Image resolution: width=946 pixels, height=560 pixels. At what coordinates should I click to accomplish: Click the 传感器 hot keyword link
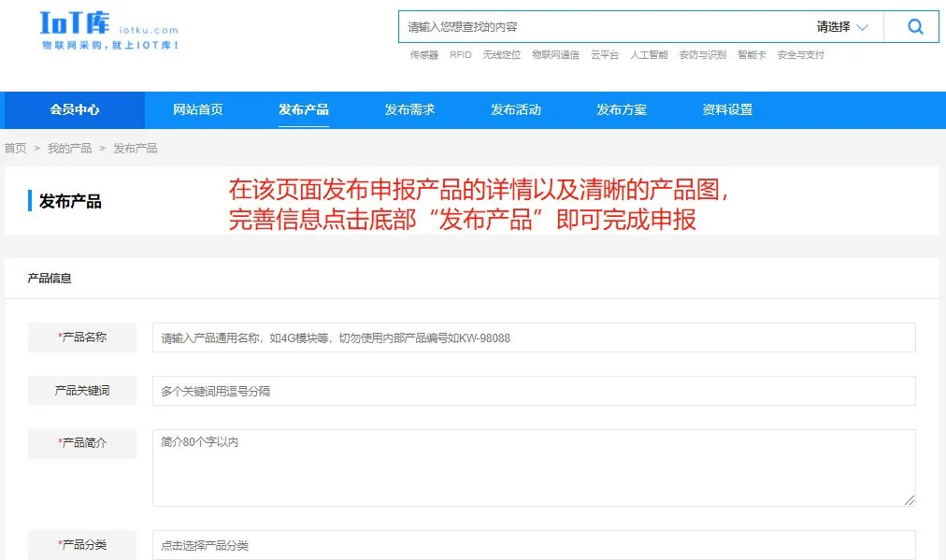[x=424, y=55]
